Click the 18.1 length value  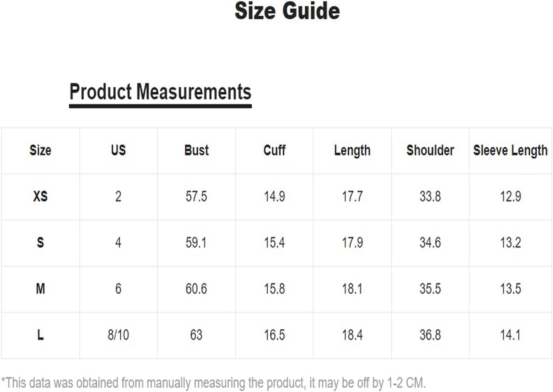(x=352, y=289)
